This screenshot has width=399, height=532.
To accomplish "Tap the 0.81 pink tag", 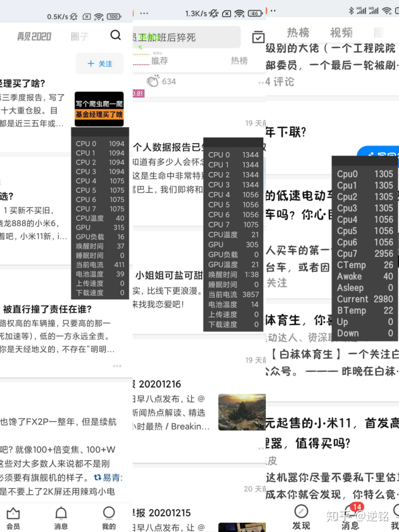I will [139, 93].
